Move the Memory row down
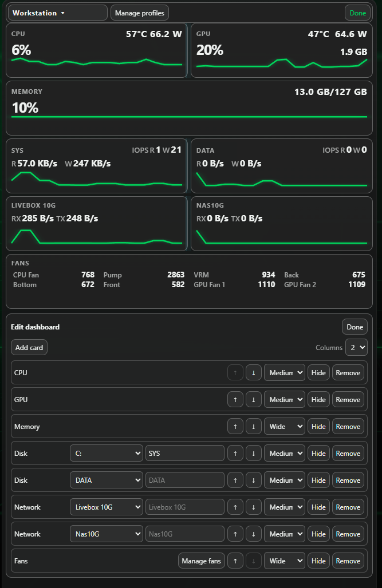 tap(254, 426)
